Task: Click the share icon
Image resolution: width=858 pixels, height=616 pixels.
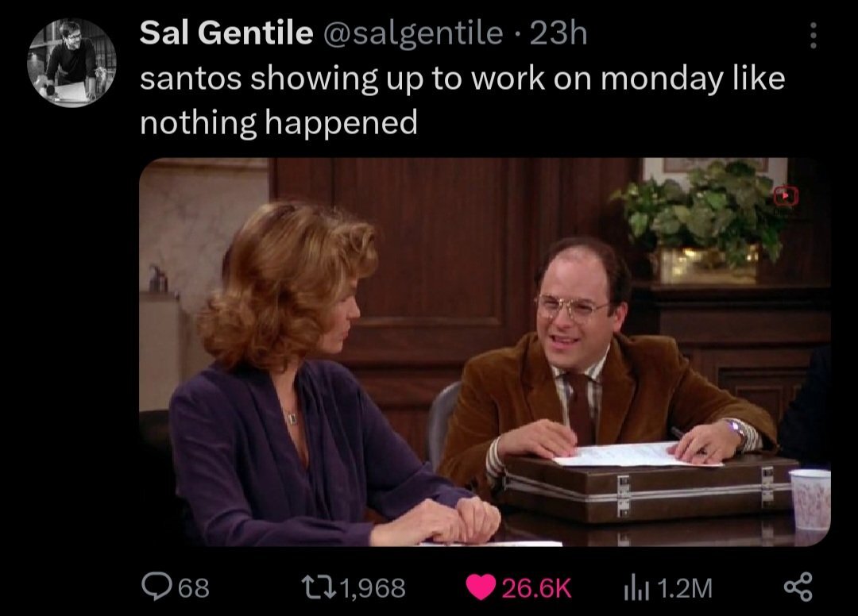Action: click(x=796, y=587)
